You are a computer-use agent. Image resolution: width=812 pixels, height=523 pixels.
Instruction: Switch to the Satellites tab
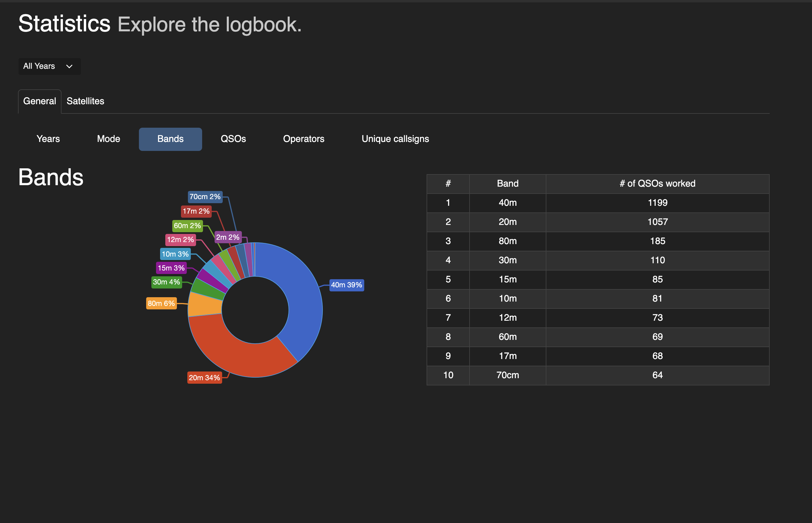point(85,101)
